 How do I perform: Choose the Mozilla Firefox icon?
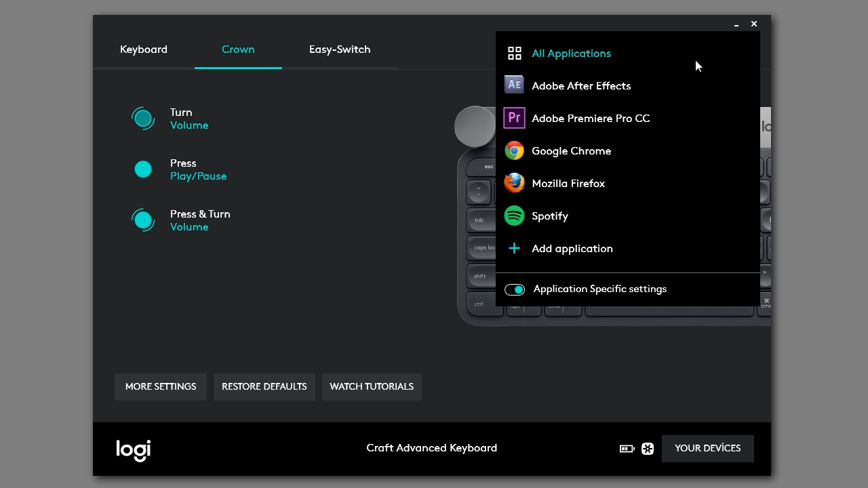pyautogui.click(x=514, y=183)
